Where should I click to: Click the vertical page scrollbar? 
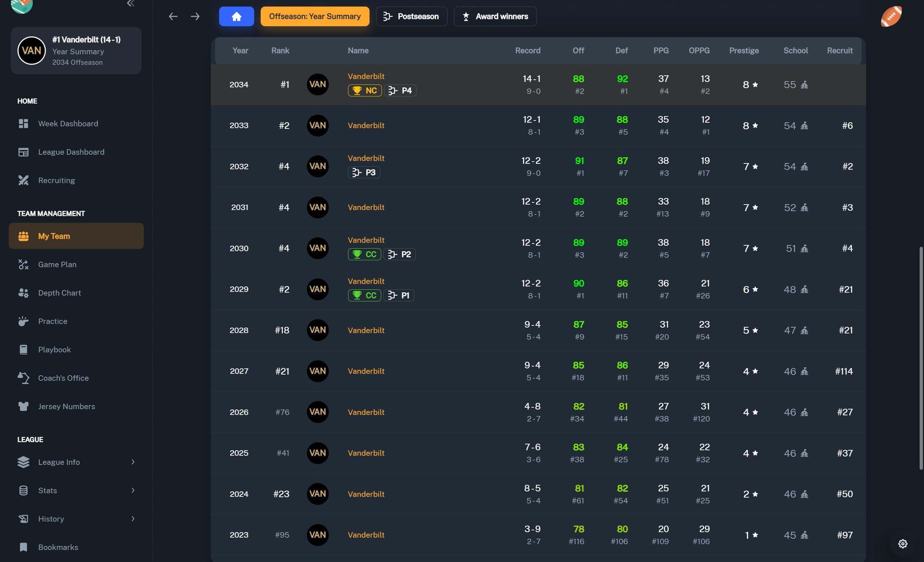(x=920, y=358)
